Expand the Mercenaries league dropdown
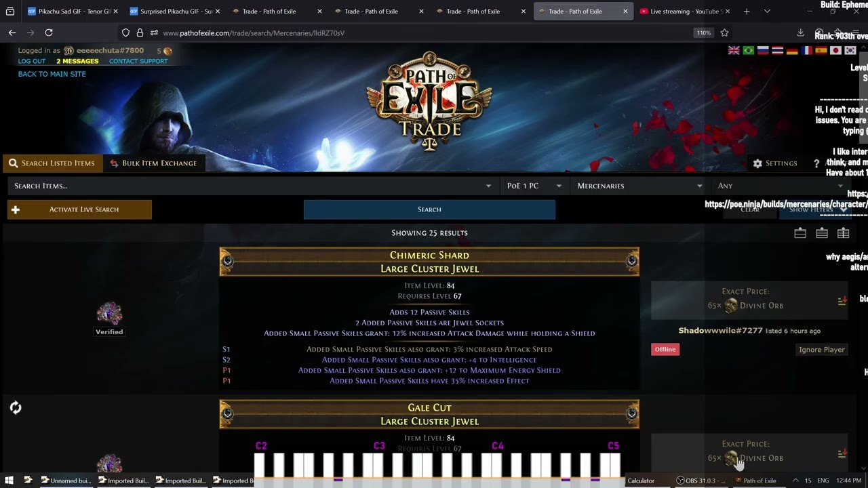The width and height of the screenshot is (868, 488). click(639, 186)
